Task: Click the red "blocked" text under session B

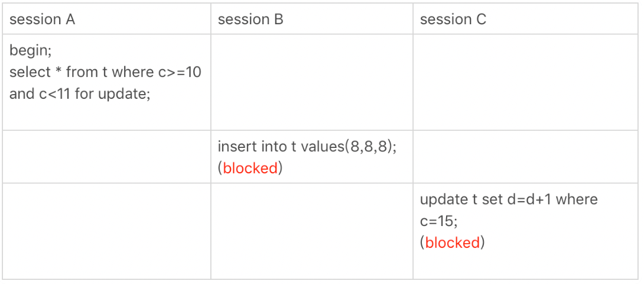Action: (x=250, y=169)
